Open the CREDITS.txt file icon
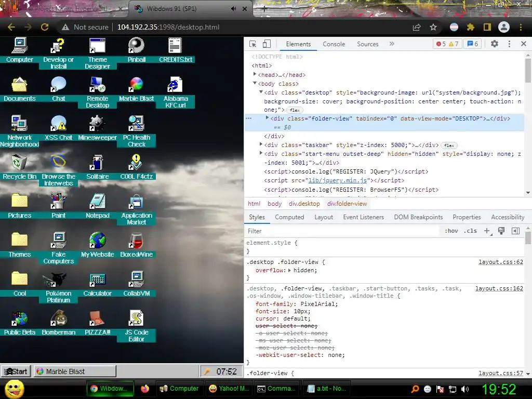This screenshot has width=532, height=399. (176, 50)
